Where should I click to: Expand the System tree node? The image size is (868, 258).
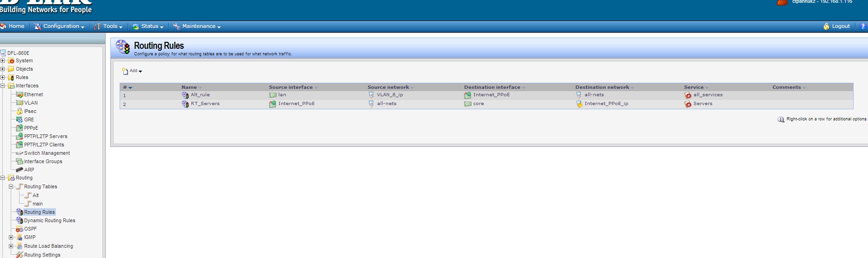[x=2, y=60]
